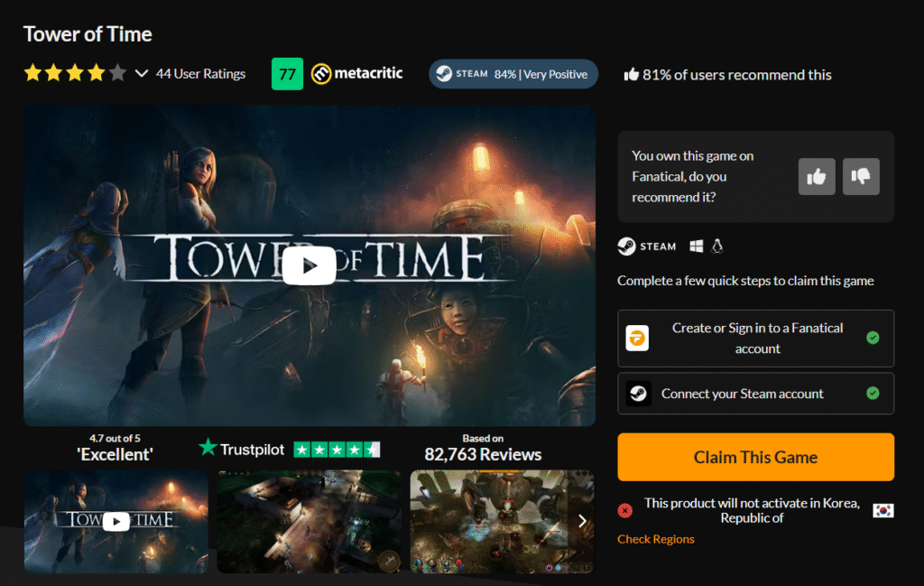924x586 pixels.
Task: Click the 81% users recommend thumbs icon
Action: tap(631, 74)
